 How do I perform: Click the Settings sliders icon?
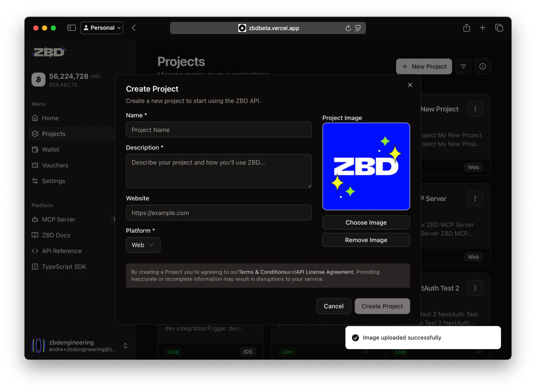(35, 181)
